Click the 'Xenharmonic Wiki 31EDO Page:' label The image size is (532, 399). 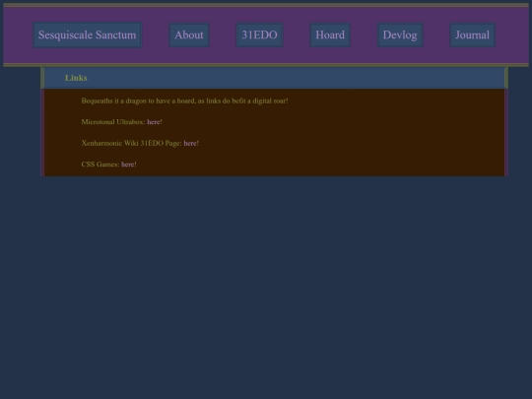point(132,143)
